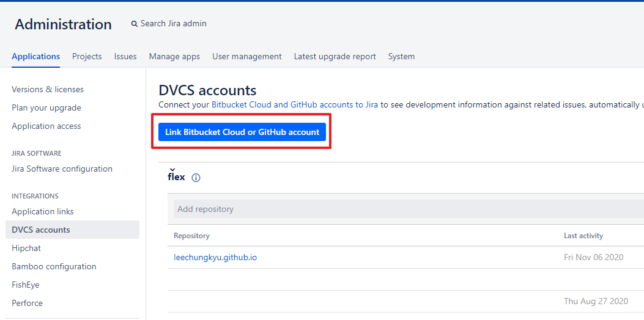Viewport: 644px width, 320px height.
Task: Click the JIRA SOFTWARE section label
Action: (37, 153)
